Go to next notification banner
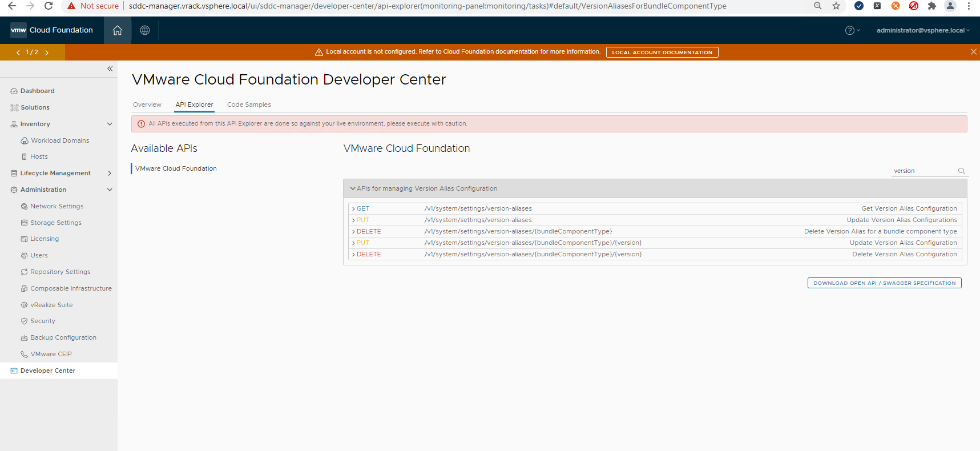The width and height of the screenshot is (980, 451). [47, 53]
